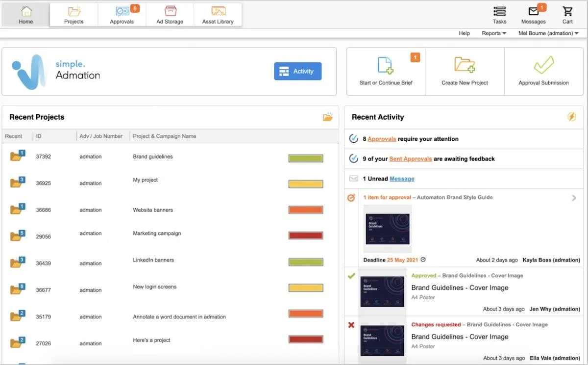Switch to the Approvals tab
This screenshot has height=365, width=588.
pyautogui.click(x=122, y=15)
